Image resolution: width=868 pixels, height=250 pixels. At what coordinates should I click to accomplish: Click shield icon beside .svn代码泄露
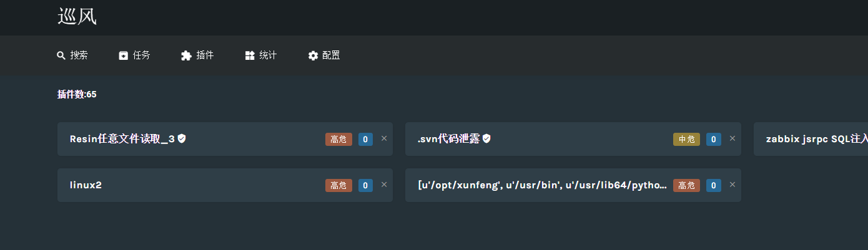[x=486, y=138]
